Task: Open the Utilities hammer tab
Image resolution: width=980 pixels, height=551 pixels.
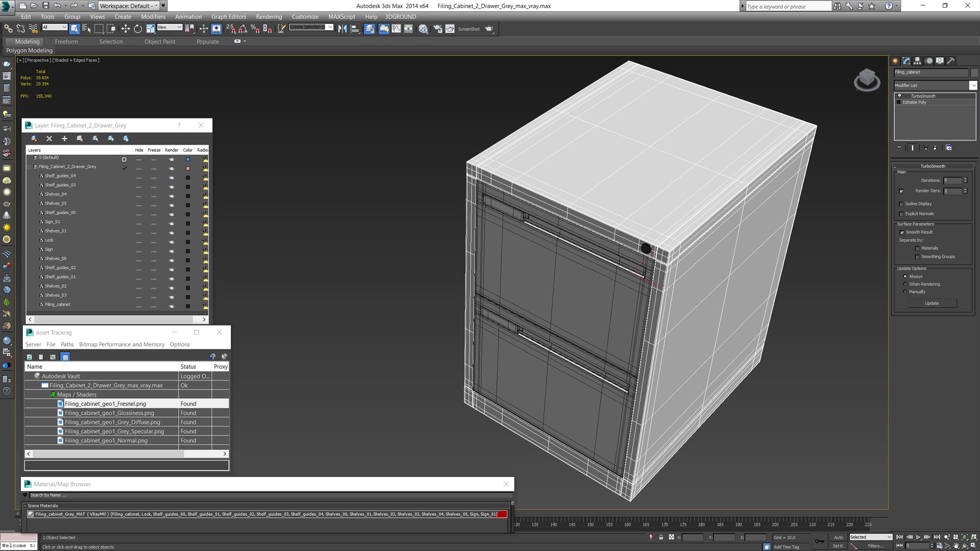Action: 951,61
